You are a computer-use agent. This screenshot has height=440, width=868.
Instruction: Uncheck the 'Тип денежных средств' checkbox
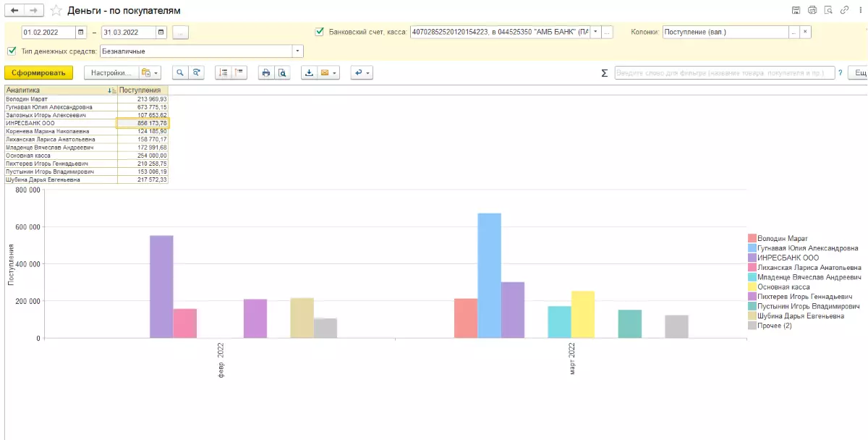(x=12, y=51)
